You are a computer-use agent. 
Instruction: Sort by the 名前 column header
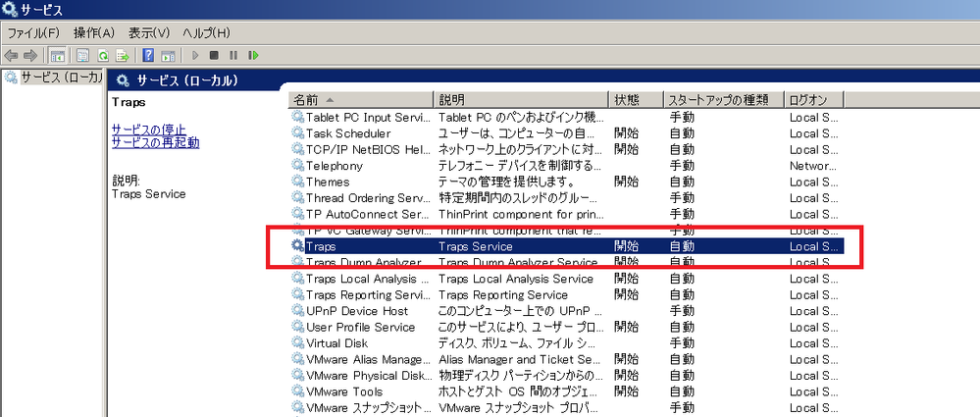pos(362,100)
